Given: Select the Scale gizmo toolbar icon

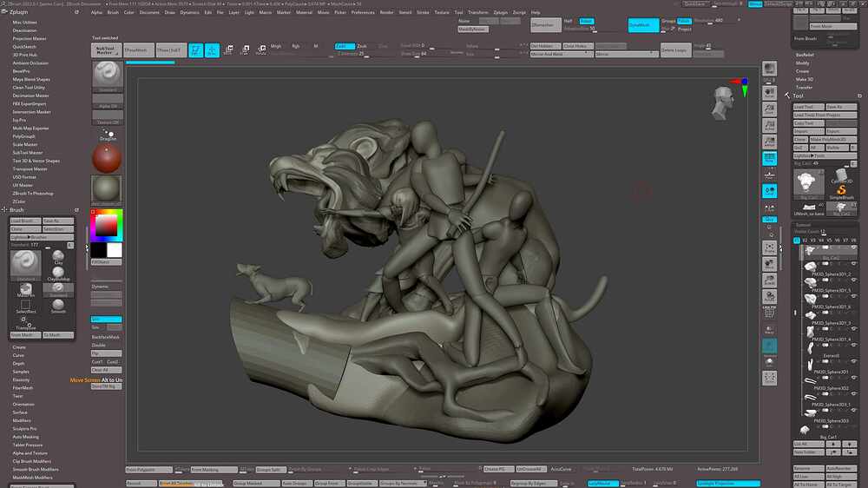Looking at the screenshot, I should click(x=246, y=49).
